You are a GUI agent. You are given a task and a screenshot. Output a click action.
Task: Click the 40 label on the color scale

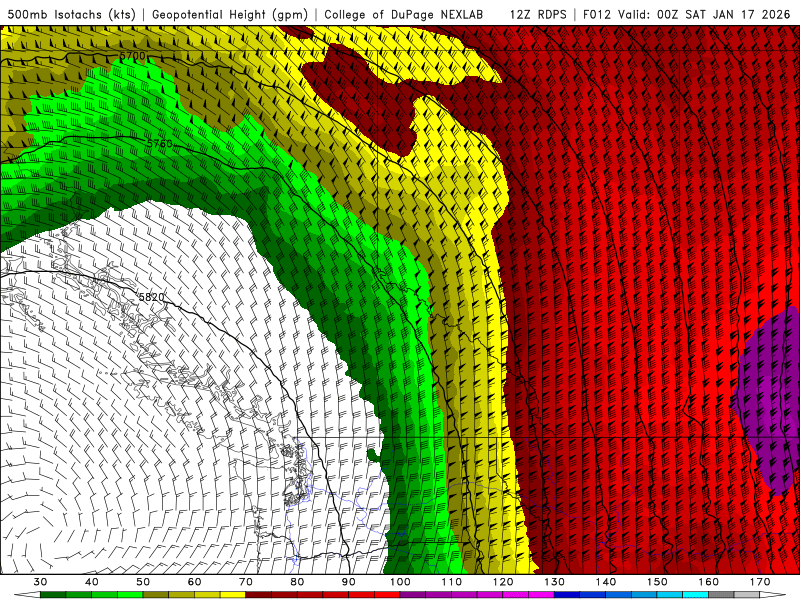pos(92,582)
